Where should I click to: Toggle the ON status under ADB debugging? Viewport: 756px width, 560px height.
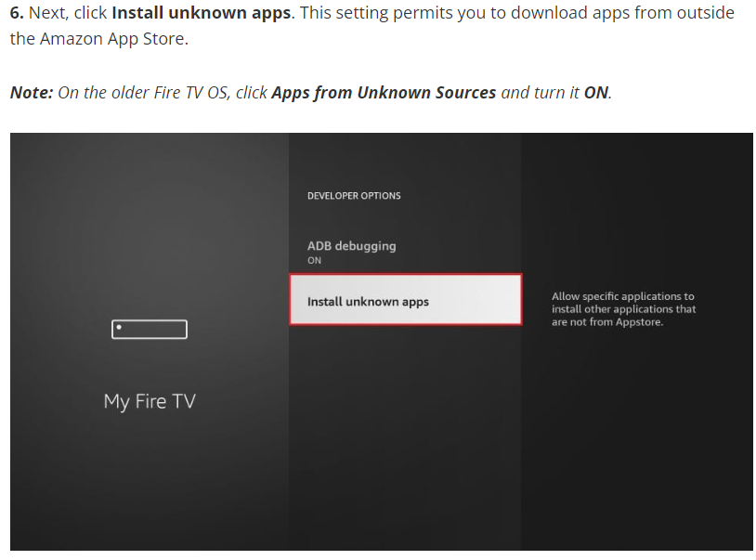[314, 261]
